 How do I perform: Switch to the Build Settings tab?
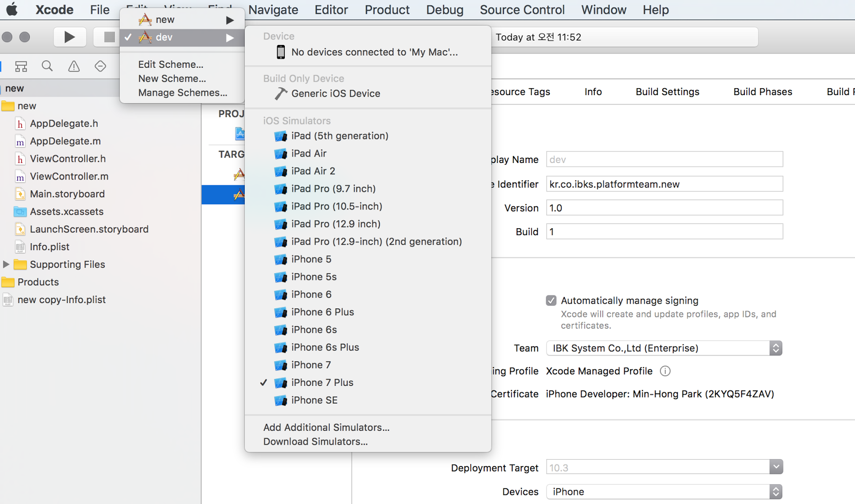coord(667,92)
